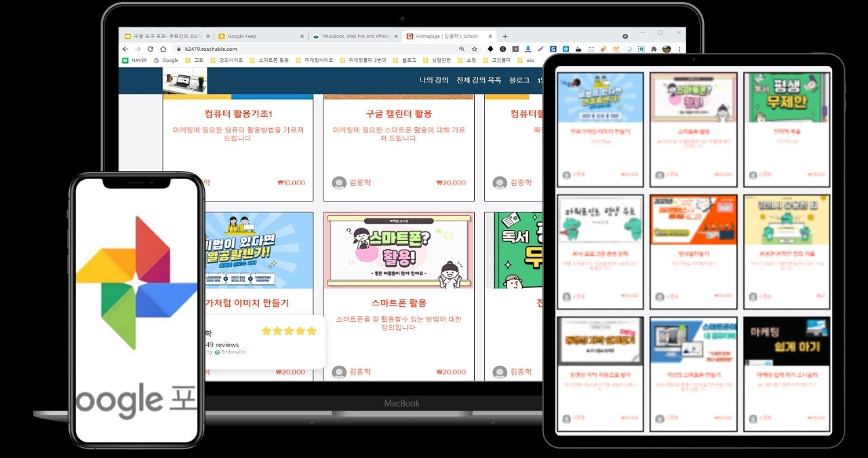Click the school logo image in header

[184, 80]
